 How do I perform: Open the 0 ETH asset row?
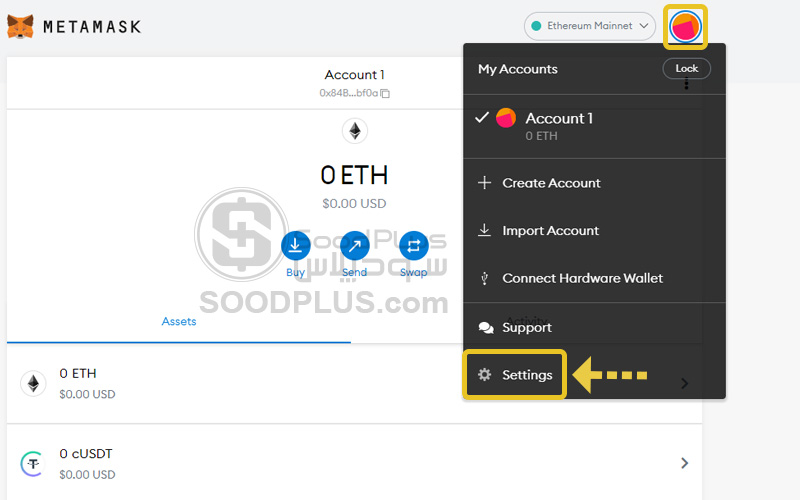[354, 383]
